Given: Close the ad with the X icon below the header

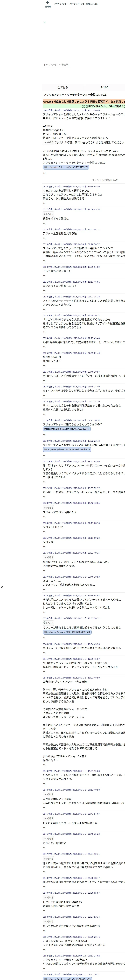Looking at the screenshot, I should pyautogui.click(x=44, y=22).
